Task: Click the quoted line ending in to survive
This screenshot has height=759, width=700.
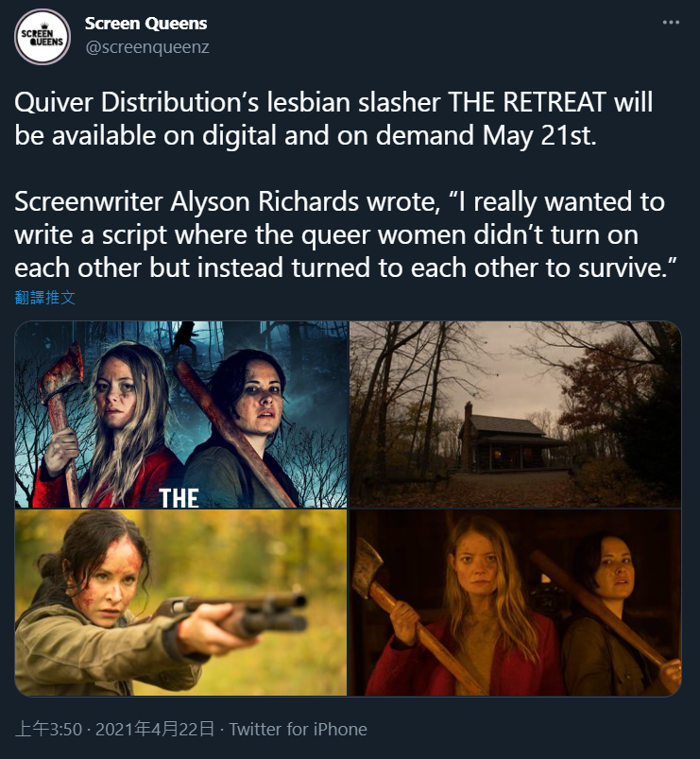Action: point(346,267)
